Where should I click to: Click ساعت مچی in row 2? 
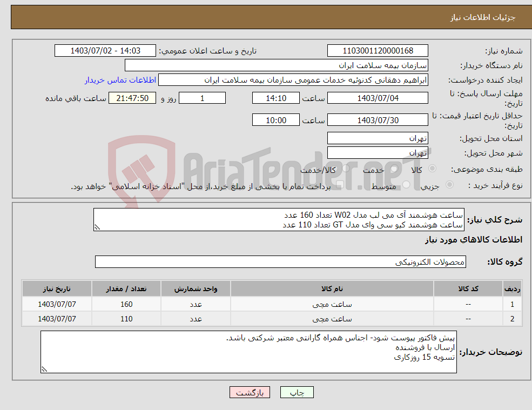click(332, 319)
